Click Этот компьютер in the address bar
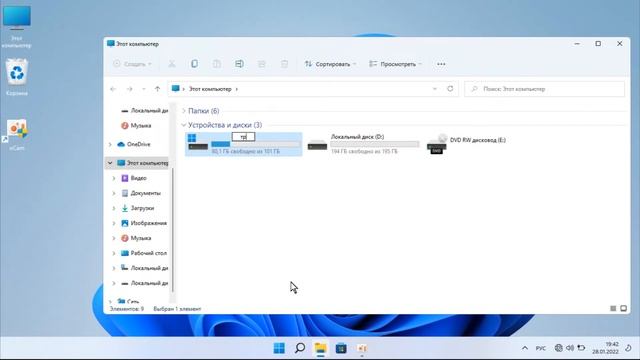 pos(210,89)
